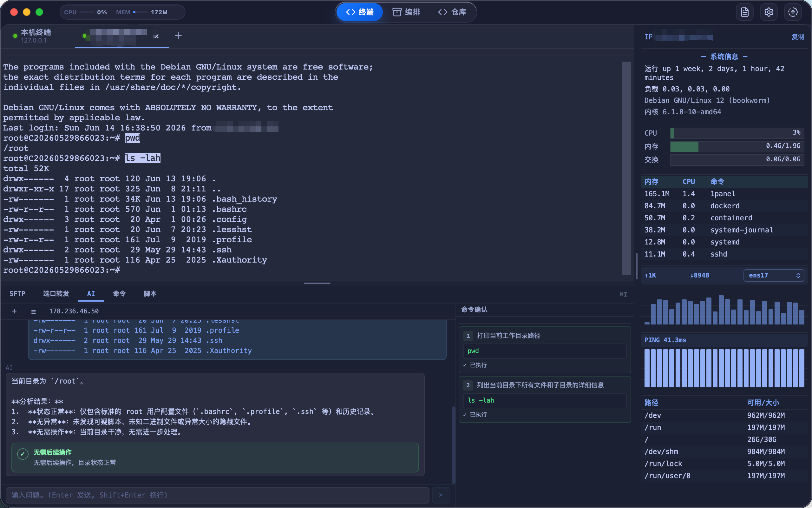Select the containerd process row
The image size is (812, 508).
(x=724, y=218)
